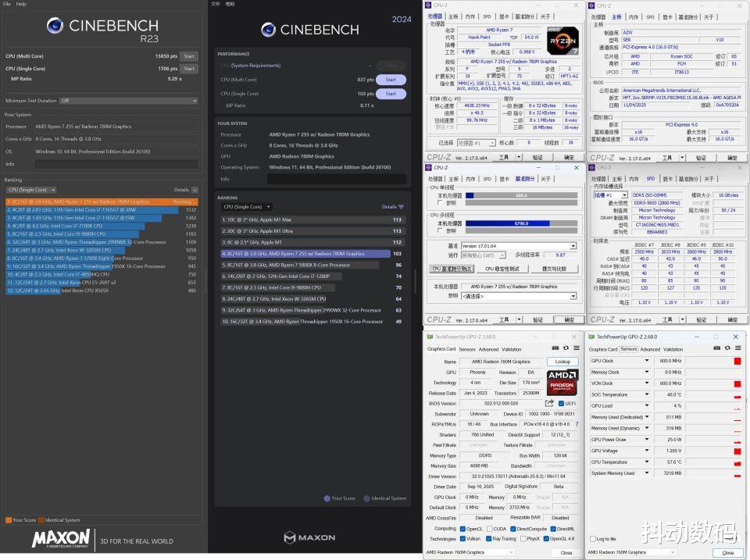Open File menu in Cinebench R23
The width and height of the screenshot is (750, 560).
tap(7, 4)
